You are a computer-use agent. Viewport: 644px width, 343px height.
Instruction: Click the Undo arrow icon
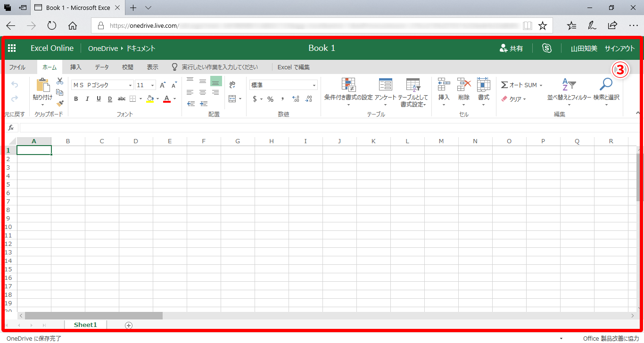[15, 85]
